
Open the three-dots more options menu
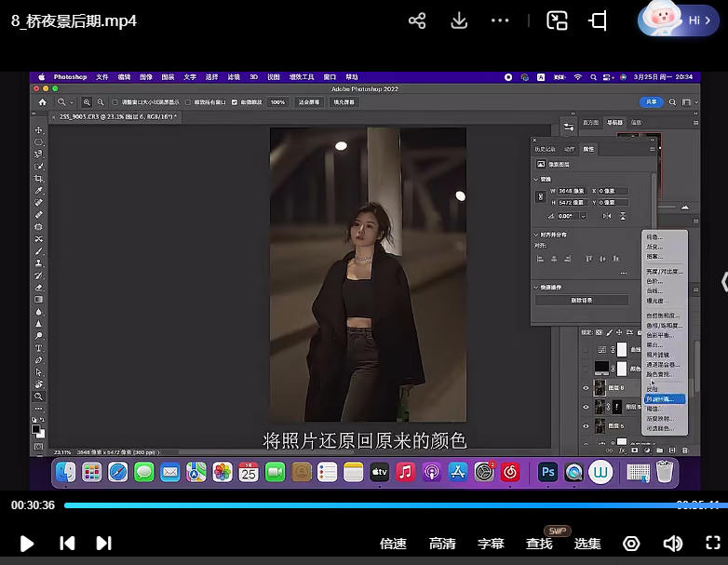(500, 20)
